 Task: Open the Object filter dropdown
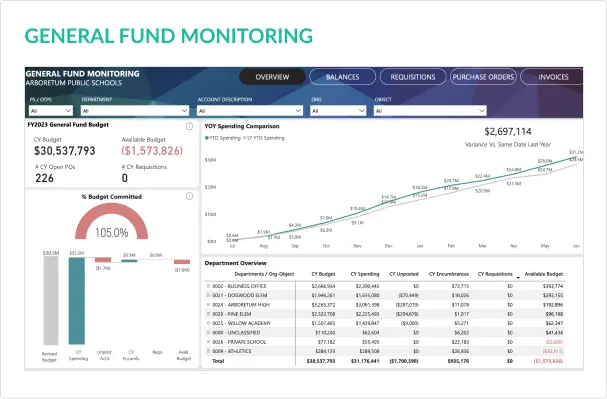click(430, 111)
